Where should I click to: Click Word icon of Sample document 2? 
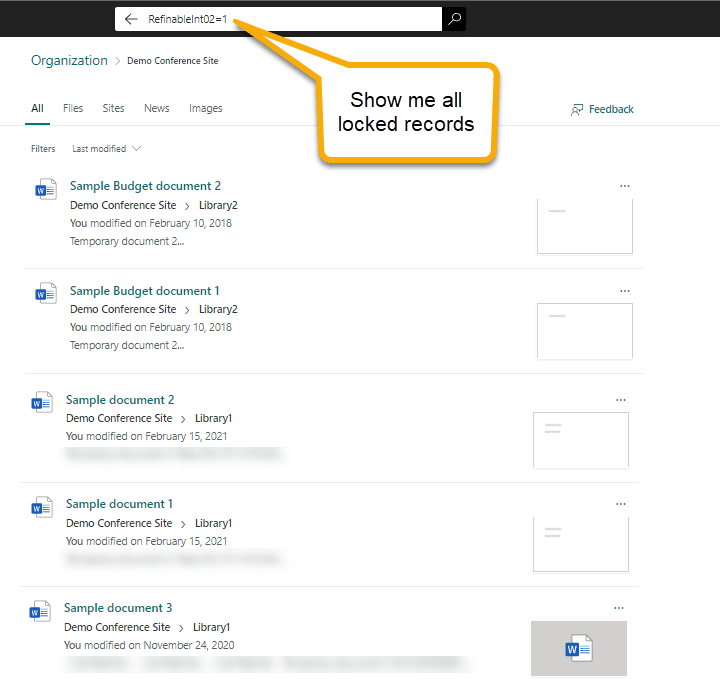(x=42, y=402)
